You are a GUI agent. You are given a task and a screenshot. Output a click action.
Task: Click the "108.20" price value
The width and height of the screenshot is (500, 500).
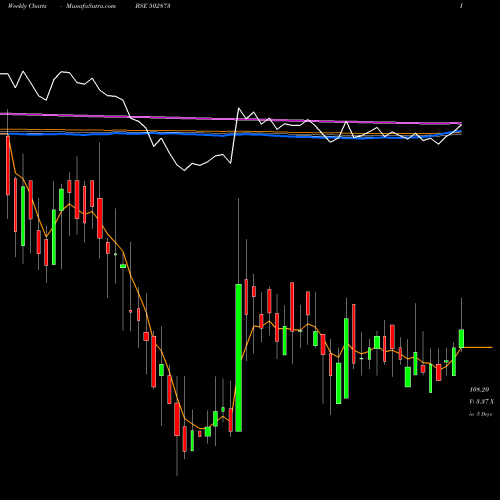479,390
